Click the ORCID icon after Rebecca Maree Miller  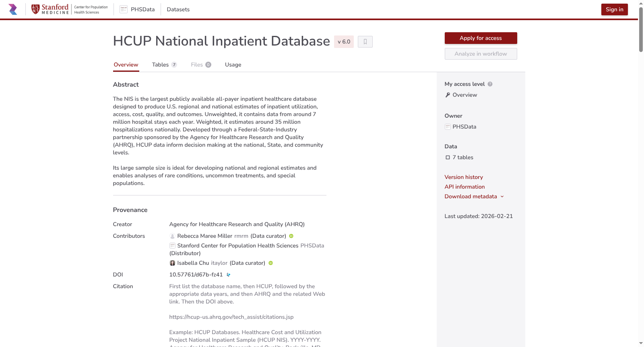coord(291,236)
